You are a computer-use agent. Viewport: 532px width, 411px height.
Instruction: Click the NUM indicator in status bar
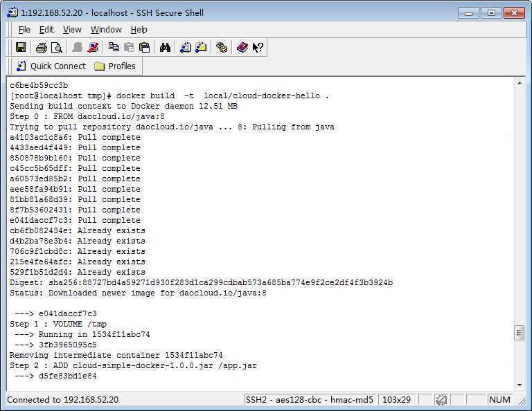(x=499, y=400)
